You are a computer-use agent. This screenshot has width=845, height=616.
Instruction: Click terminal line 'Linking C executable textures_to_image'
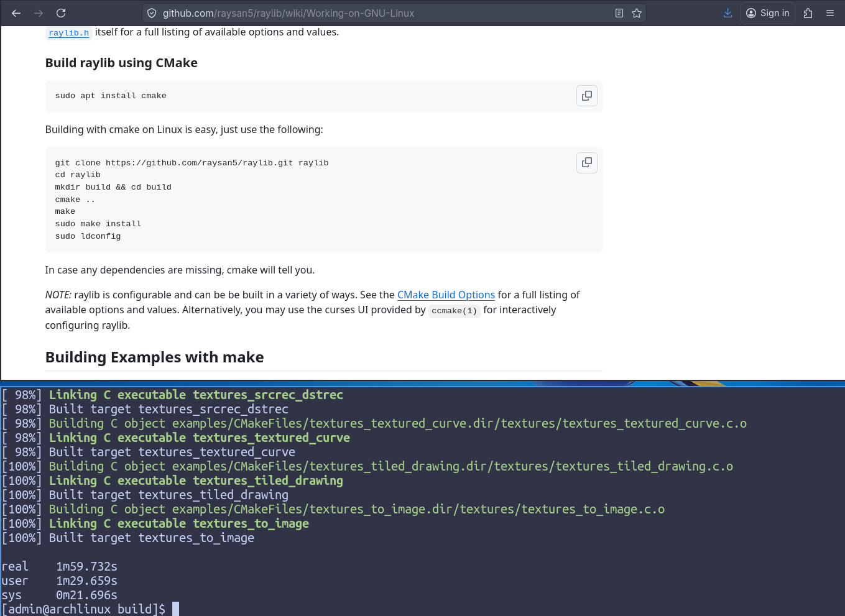(x=155, y=523)
